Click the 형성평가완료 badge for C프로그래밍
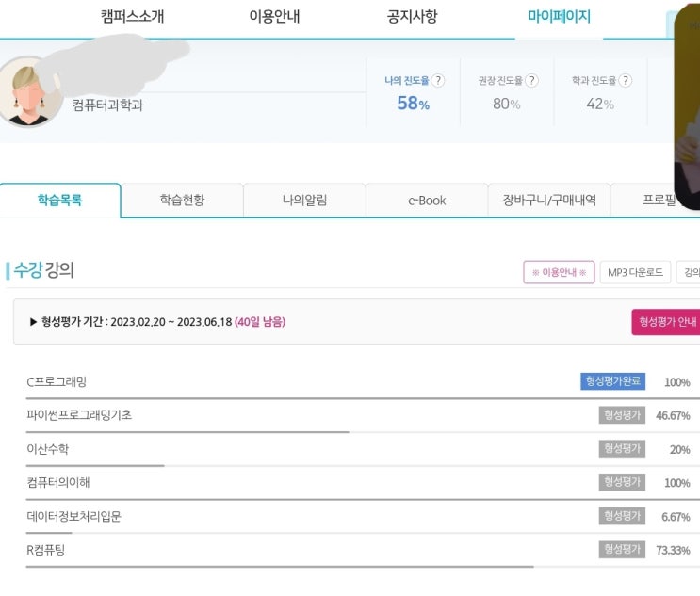The width and height of the screenshot is (700, 596). 612,381
